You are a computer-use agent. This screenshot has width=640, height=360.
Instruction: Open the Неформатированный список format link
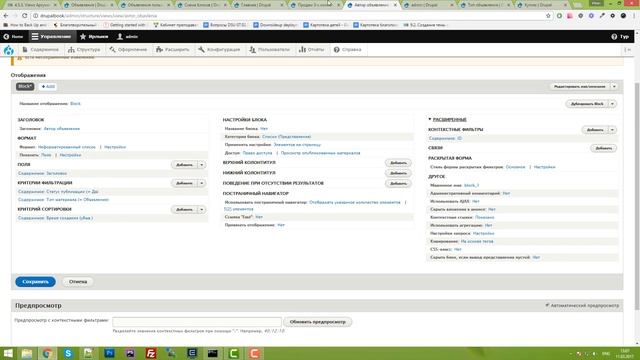click(x=67, y=147)
